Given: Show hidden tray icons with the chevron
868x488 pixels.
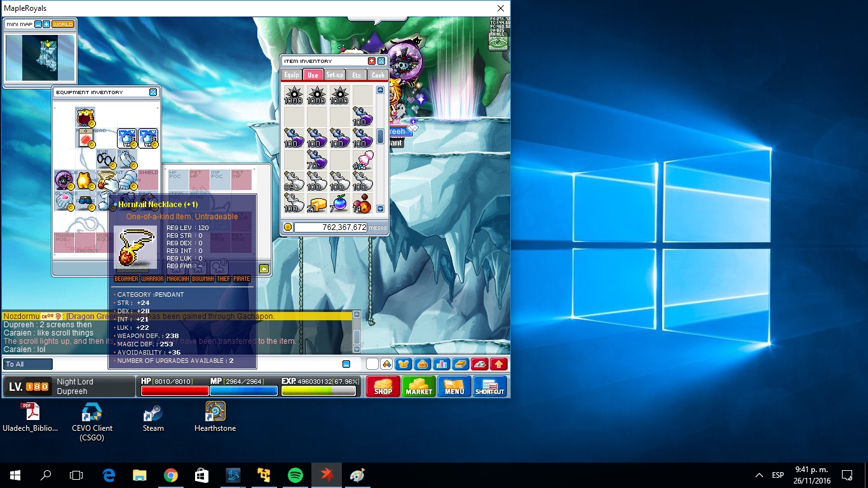Looking at the screenshot, I should pyautogui.click(x=759, y=475).
